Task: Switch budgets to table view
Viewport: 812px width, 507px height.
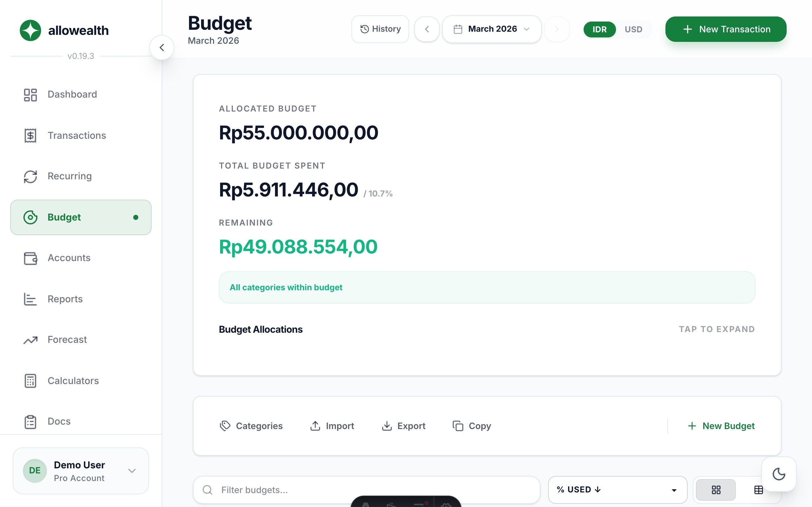Action: 759,490
